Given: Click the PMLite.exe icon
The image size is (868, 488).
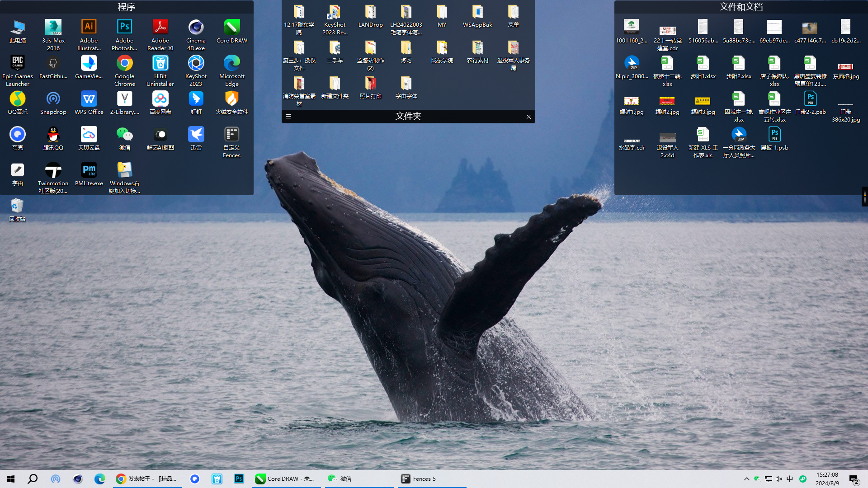Looking at the screenshot, I should [89, 174].
